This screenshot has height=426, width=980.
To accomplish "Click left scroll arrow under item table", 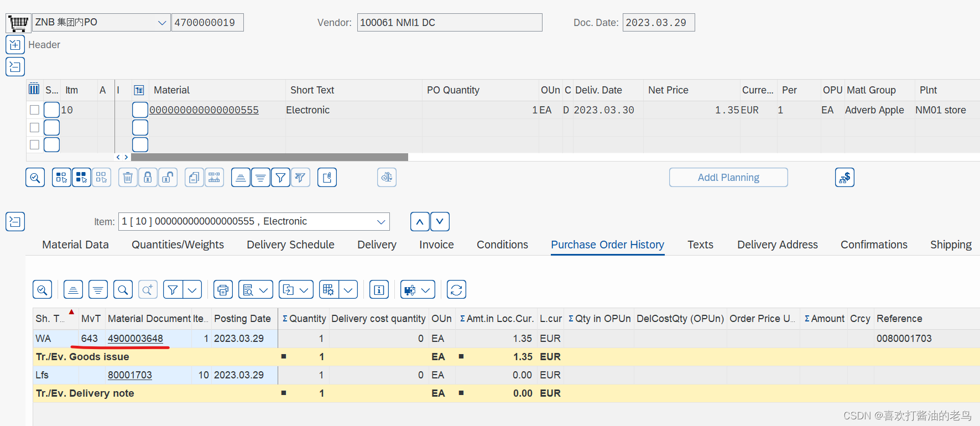I will pos(118,158).
